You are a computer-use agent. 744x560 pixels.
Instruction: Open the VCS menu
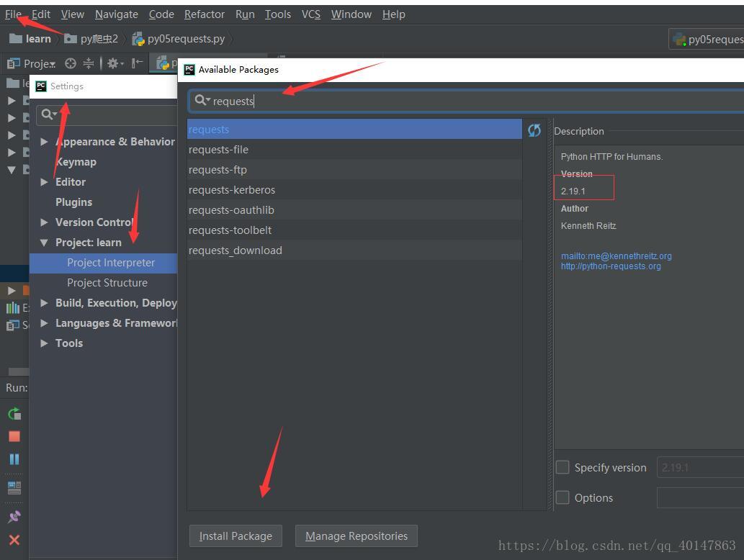pyautogui.click(x=311, y=14)
